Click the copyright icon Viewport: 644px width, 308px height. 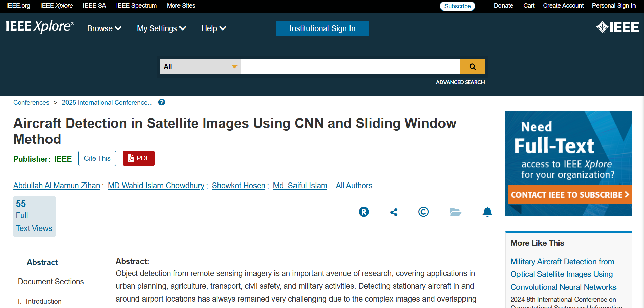(423, 212)
